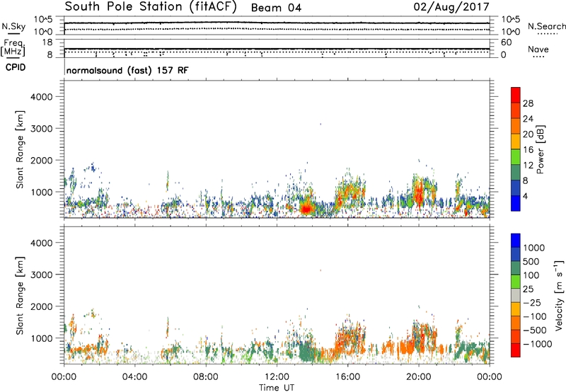Click the '16:00' time axis tick
Image resolution: width=566 pixels, height=392 pixels.
click(347, 377)
